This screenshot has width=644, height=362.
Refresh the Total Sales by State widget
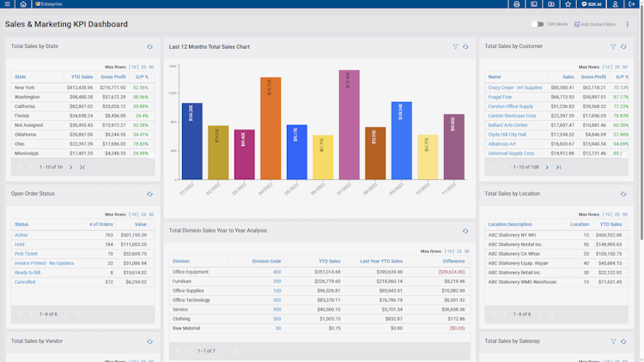(150, 47)
